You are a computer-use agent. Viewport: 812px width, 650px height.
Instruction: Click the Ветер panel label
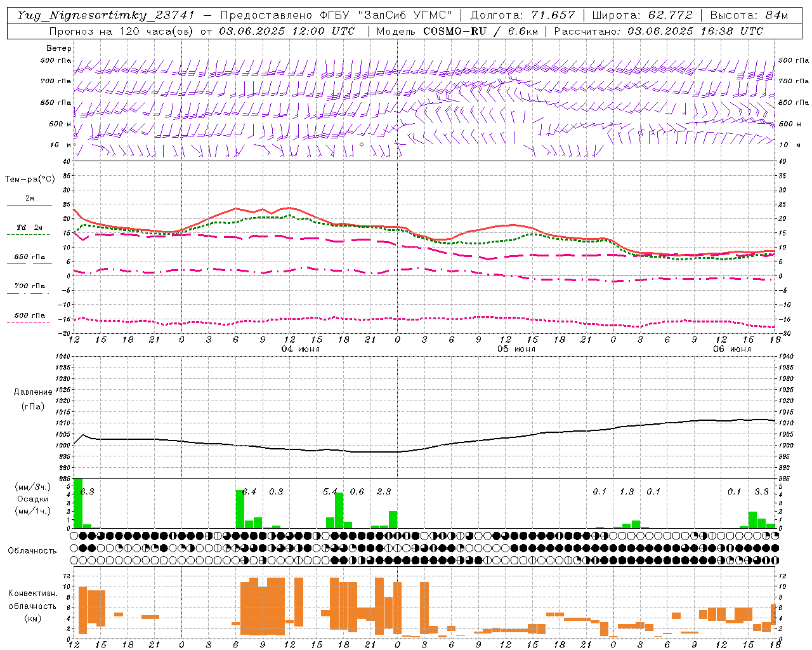click(x=59, y=48)
